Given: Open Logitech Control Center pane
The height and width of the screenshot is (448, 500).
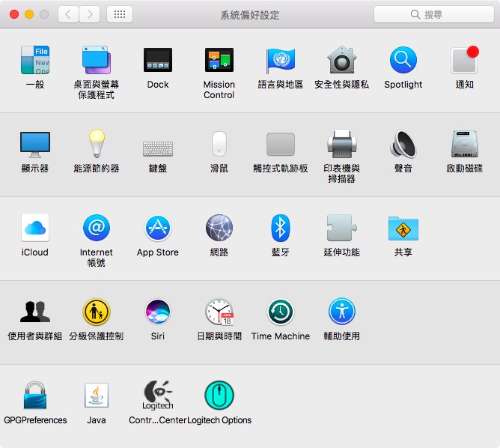Looking at the screenshot, I should (158, 396).
